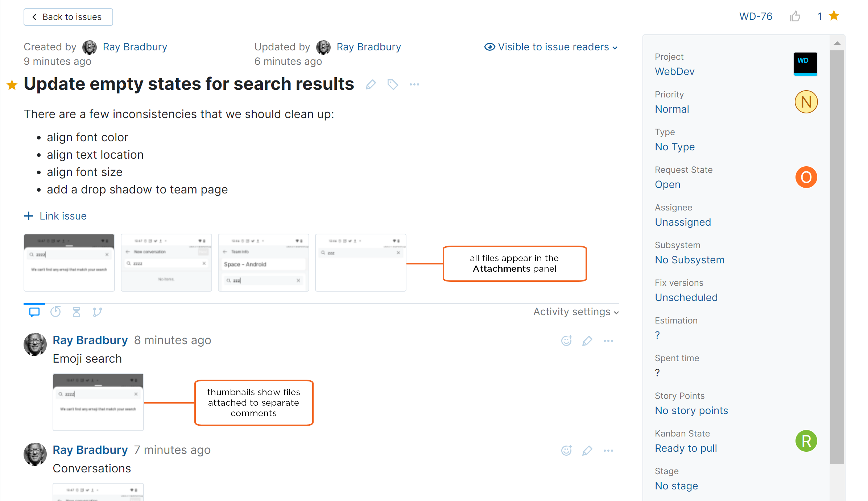Add a reaction to the Emoji search comment

coord(566,341)
